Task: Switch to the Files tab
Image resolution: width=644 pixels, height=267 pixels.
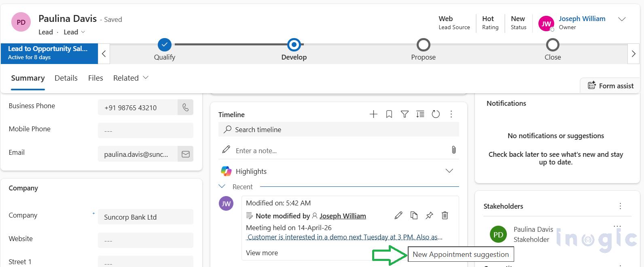Action: [95, 78]
